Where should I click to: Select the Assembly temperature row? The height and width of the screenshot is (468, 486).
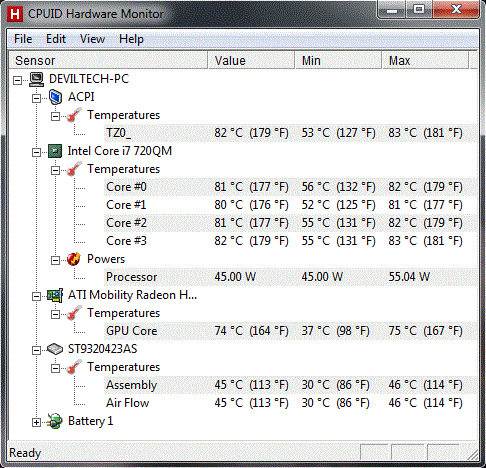point(290,385)
